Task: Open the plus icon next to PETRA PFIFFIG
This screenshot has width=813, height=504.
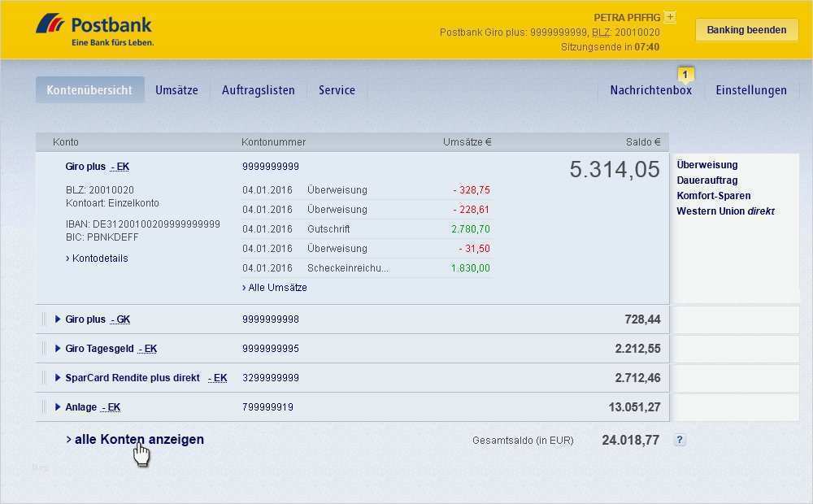Action: [669, 16]
